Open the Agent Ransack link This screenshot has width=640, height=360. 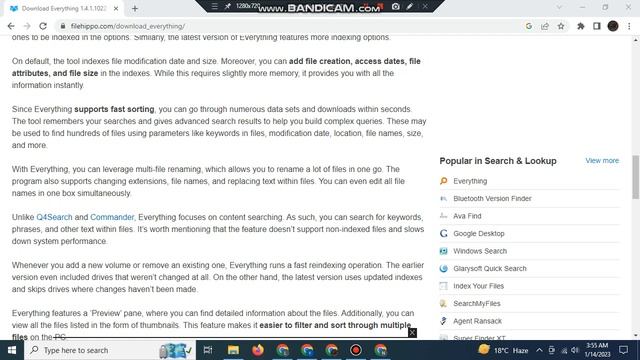[478, 321]
